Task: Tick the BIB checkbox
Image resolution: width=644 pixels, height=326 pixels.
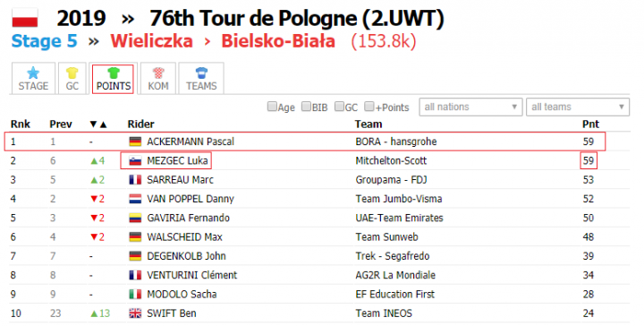Action: [306, 107]
